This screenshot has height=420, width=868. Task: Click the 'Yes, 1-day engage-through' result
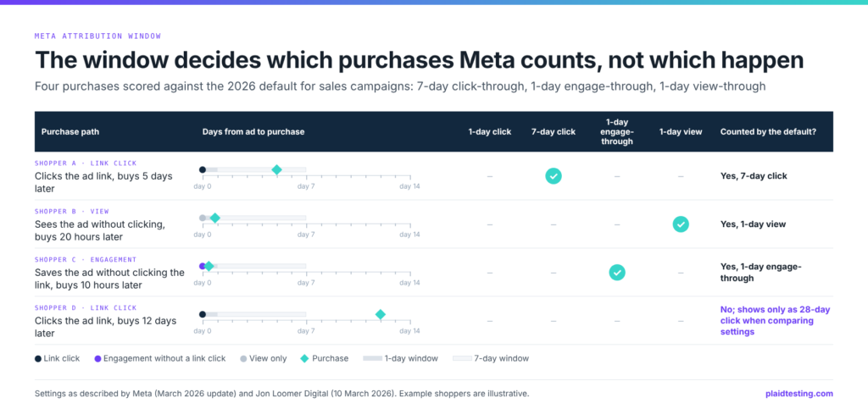pos(760,273)
